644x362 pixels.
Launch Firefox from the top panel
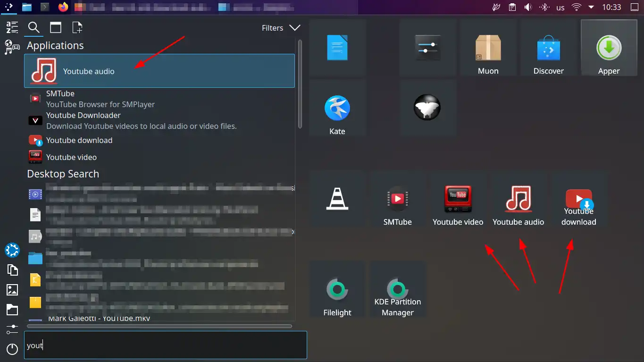63,7
